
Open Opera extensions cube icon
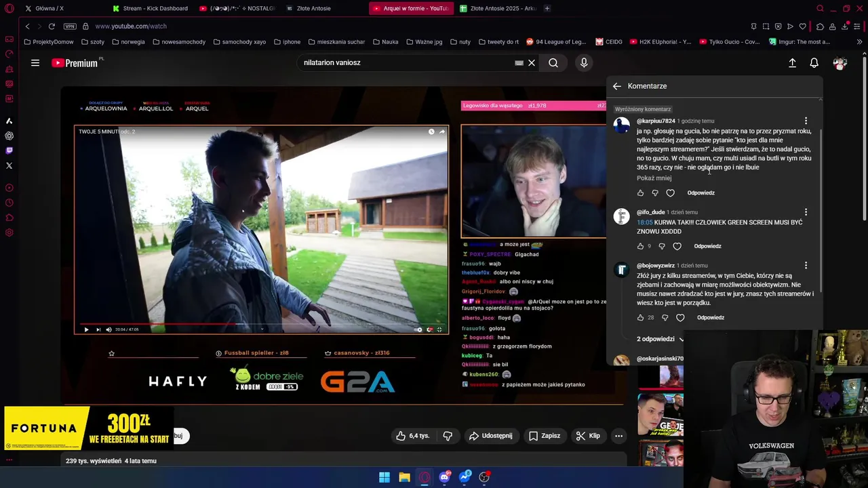[x=820, y=26]
